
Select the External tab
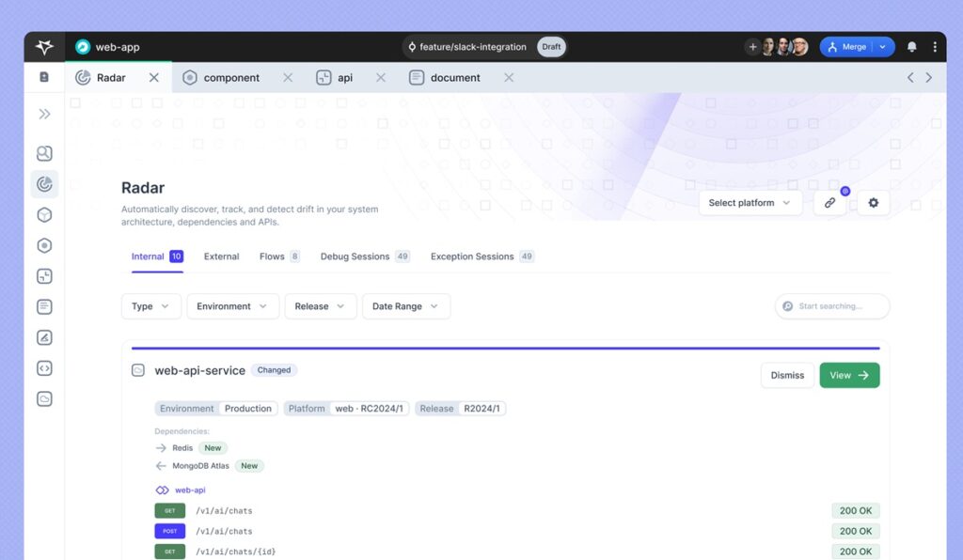221,257
